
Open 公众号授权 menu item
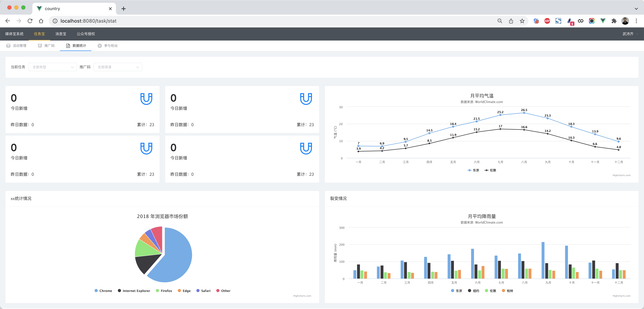(x=86, y=34)
